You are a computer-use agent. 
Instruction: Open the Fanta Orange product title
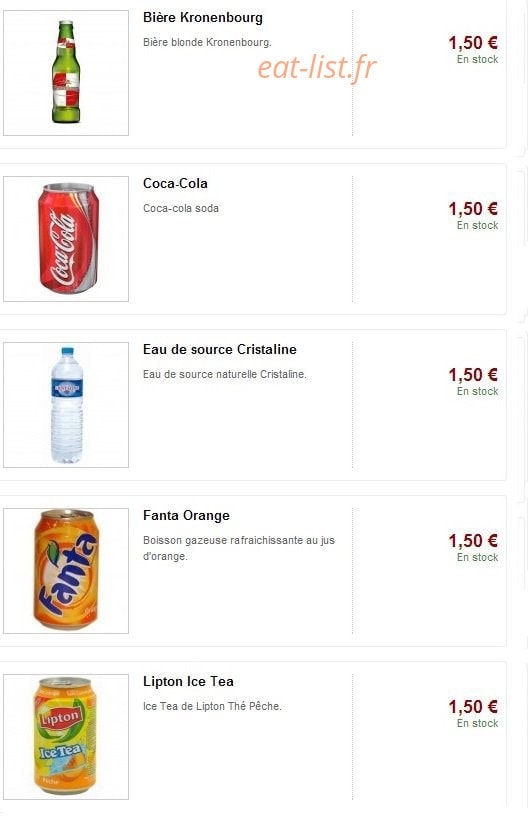pyautogui.click(x=186, y=516)
